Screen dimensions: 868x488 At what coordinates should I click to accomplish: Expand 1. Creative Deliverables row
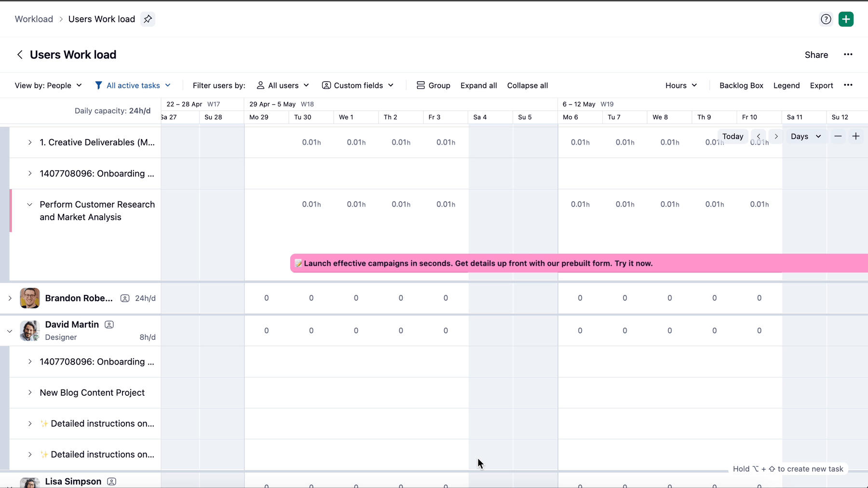(30, 142)
